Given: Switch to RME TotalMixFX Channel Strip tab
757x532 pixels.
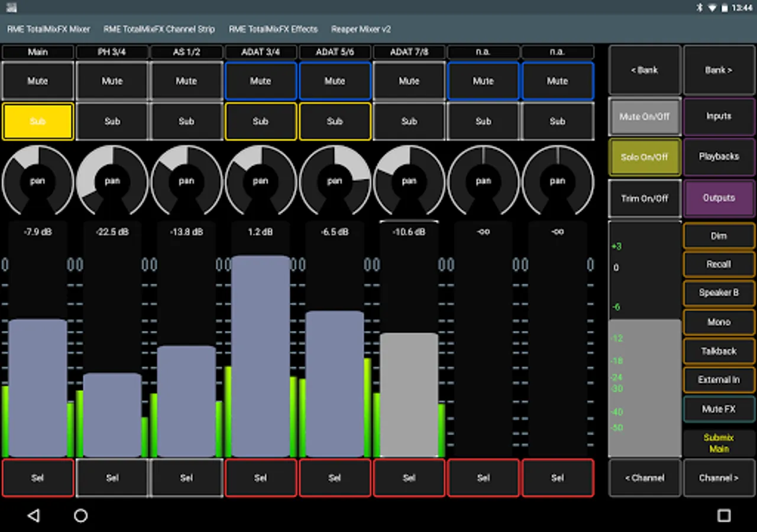Looking at the screenshot, I should click(x=159, y=29).
